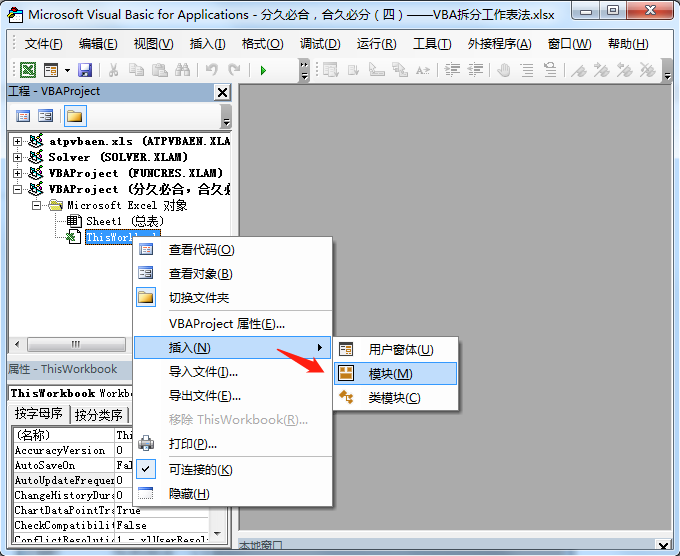Click the Copy toolbar icon
This screenshot has height=556, width=680.
click(x=137, y=70)
